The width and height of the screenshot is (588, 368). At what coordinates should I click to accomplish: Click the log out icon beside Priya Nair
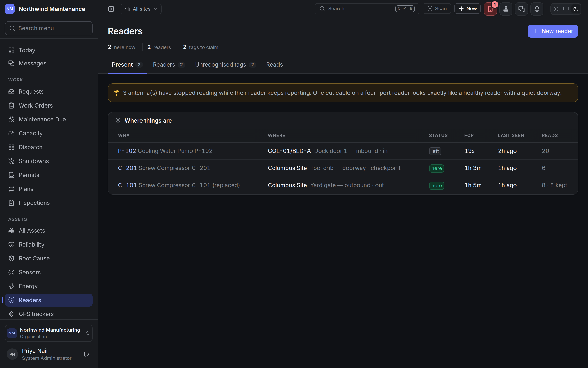click(x=87, y=354)
